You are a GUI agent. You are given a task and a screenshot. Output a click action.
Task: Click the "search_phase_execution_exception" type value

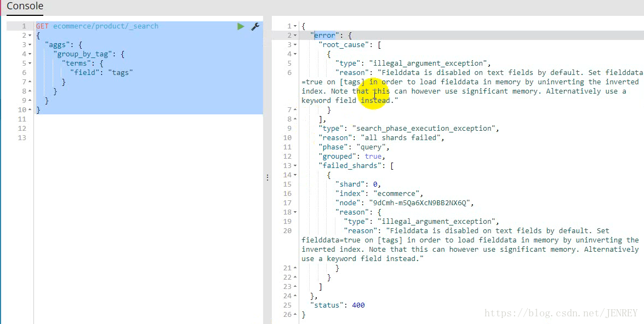(x=424, y=129)
